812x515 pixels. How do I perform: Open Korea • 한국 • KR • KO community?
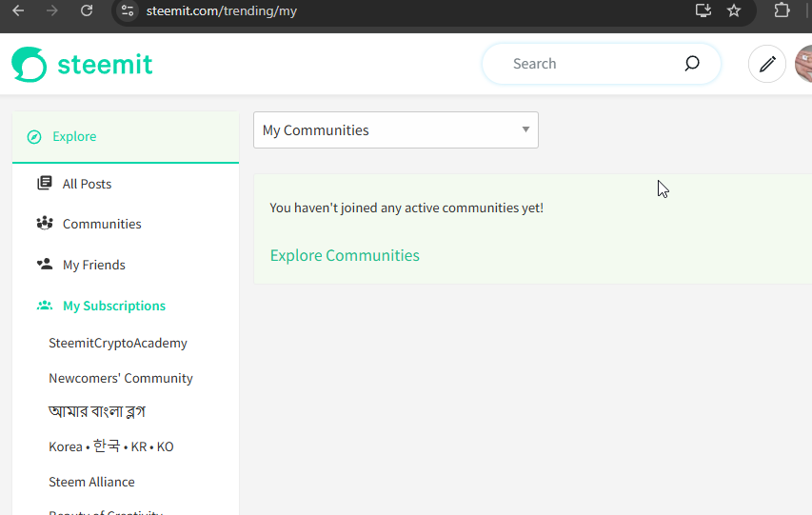coord(110,446)
